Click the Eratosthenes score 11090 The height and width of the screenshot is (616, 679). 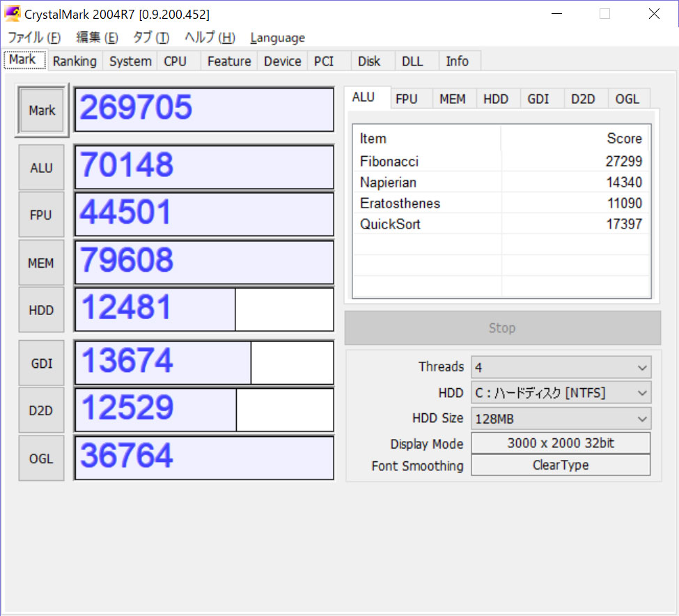coord(624,203)
